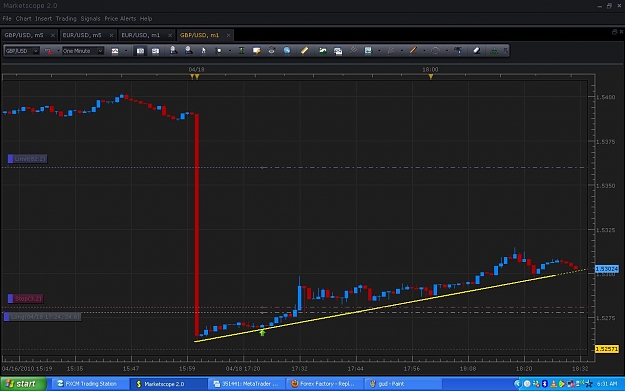Open the File menu
The image size is (625, 391).
coord(7,19)
